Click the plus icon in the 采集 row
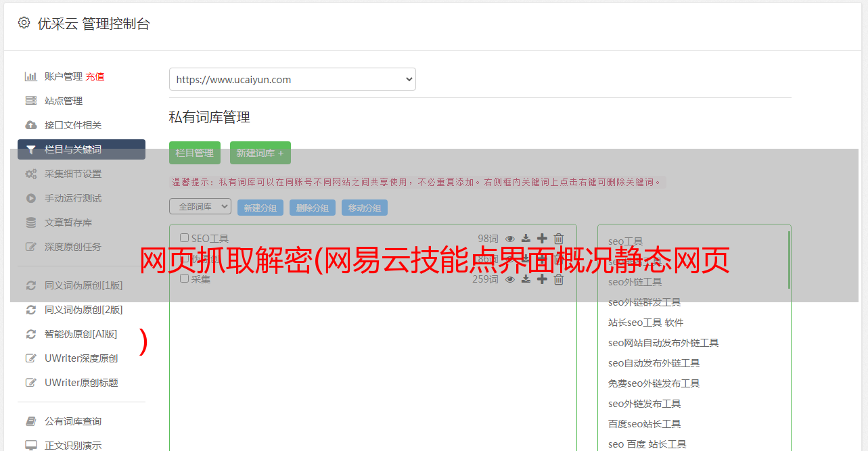The height and width of the screenshot is (451, 868). click(542, 279)
